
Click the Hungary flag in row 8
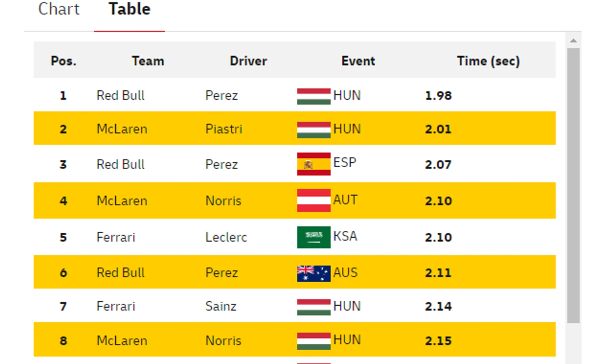point(314,341)
